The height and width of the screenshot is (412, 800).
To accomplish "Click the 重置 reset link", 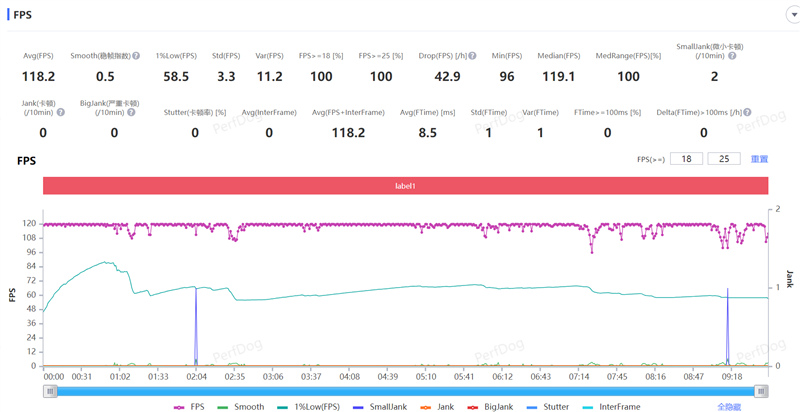I will (x=759, y=159).
